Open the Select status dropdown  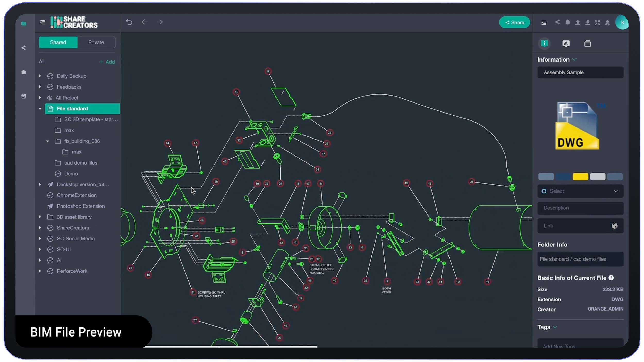[580, 191]
